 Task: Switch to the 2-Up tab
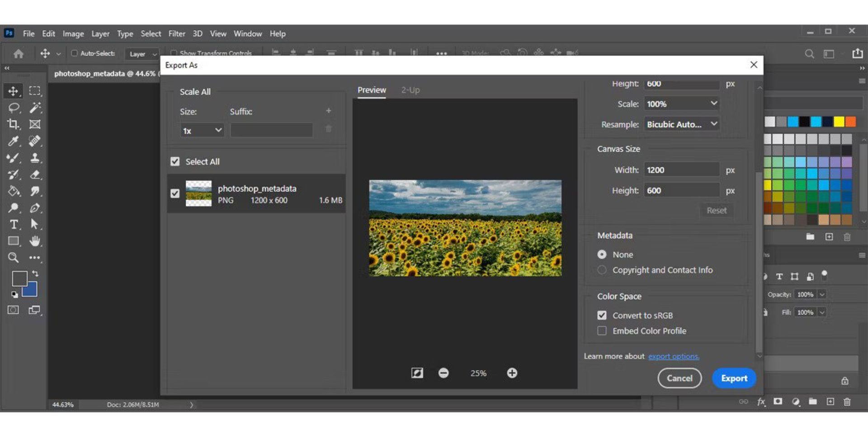coord(410,90)
